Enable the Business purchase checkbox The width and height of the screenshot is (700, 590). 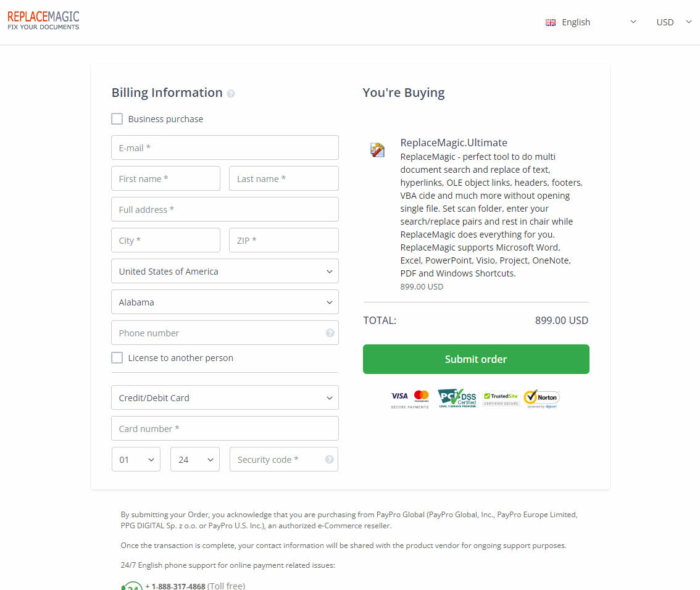point(117,119)
